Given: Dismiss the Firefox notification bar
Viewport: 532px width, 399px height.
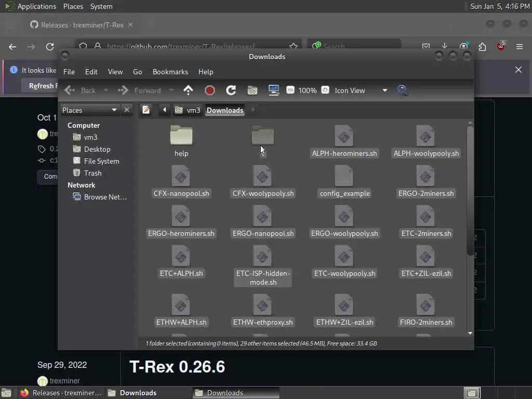Looking at the screenshot, I should point(518,70).
